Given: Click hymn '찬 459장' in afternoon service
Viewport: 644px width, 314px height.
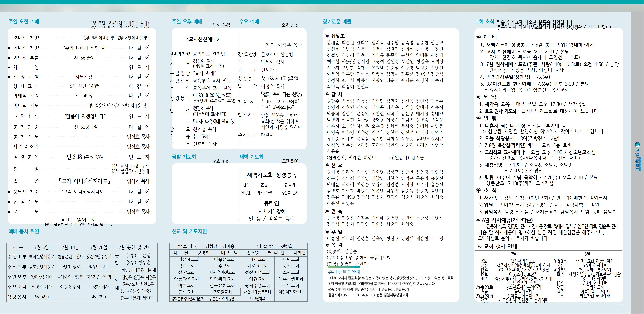Looking at the screenshot, I should coord(201,136).
